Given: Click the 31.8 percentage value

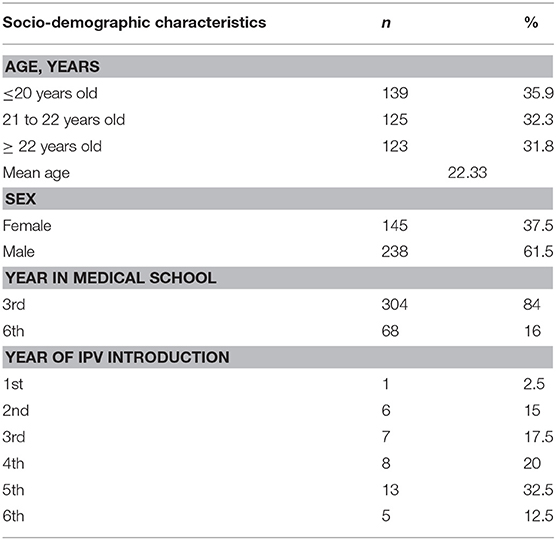Looking at the screenshot, I should [538, 146].
